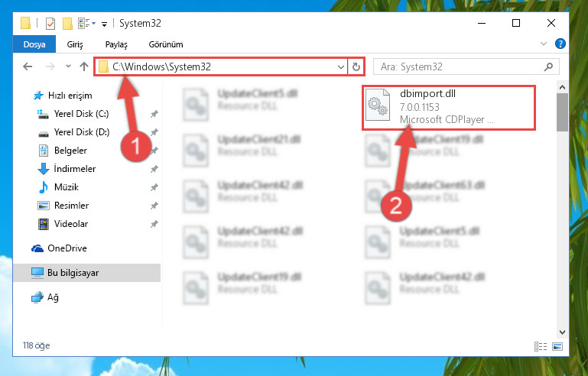Toggle pin next to Videolar
Image resolution: width=588 pixels, height=376 pixels.
154,224
